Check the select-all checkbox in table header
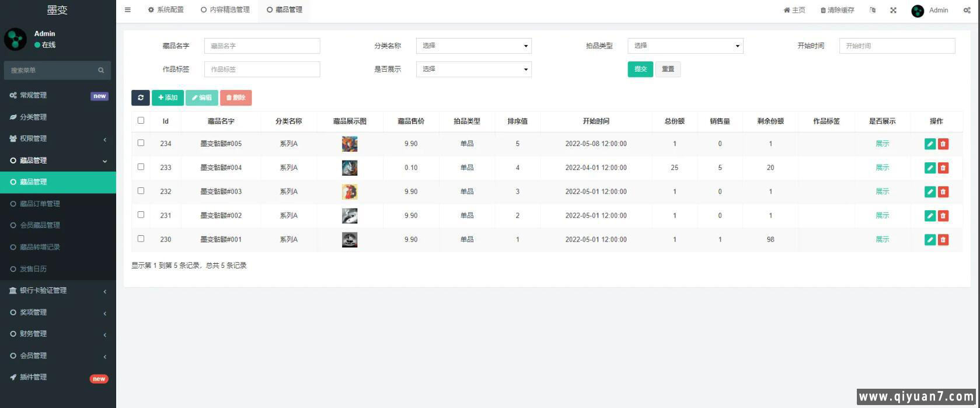This screenshot has width=980, height=408. 141,120
